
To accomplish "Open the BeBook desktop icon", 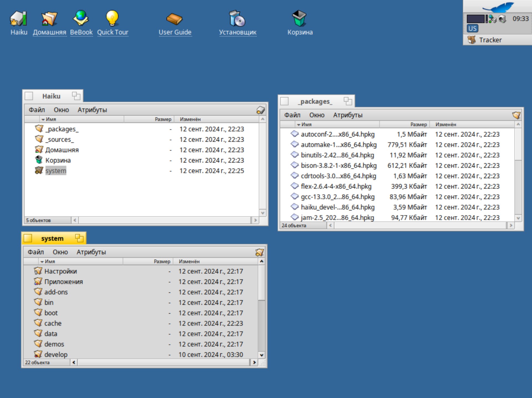I will coord(81,19).
